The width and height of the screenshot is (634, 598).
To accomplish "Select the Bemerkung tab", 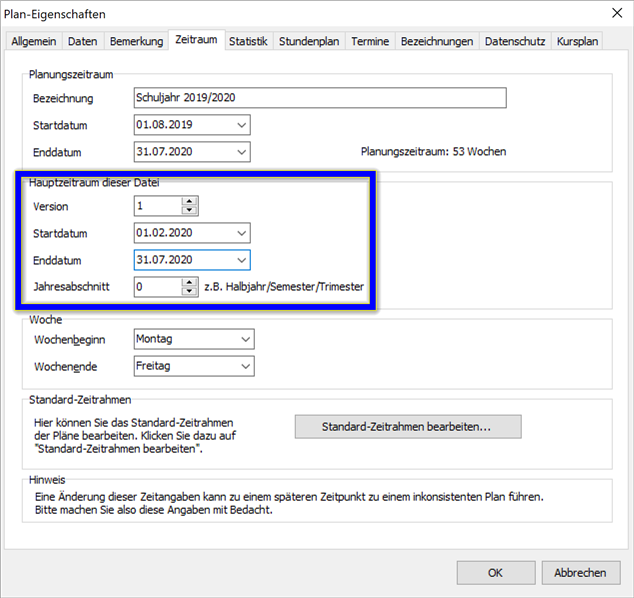I will (135, 42).
